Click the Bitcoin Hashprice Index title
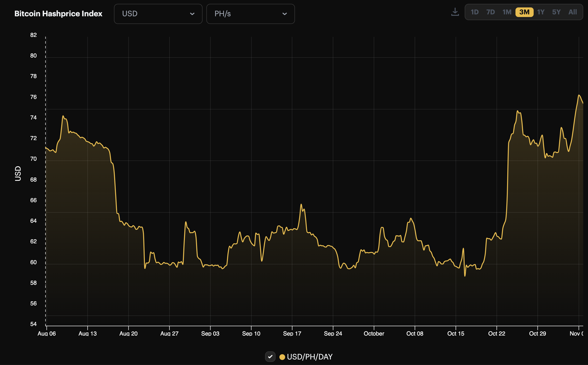588x365 pixels. pos(58,13)
